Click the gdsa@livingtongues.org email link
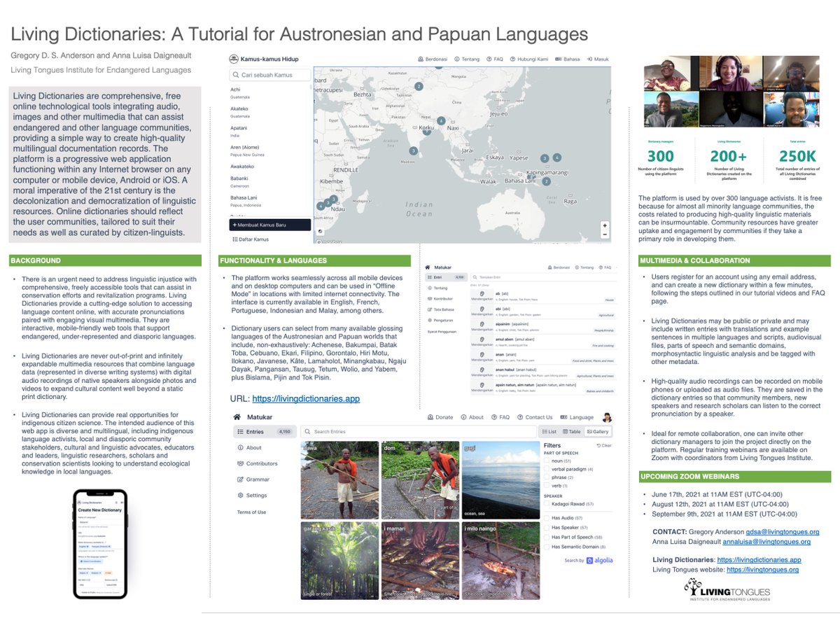This screenshot has height=630, width=840. pos(783,532)
